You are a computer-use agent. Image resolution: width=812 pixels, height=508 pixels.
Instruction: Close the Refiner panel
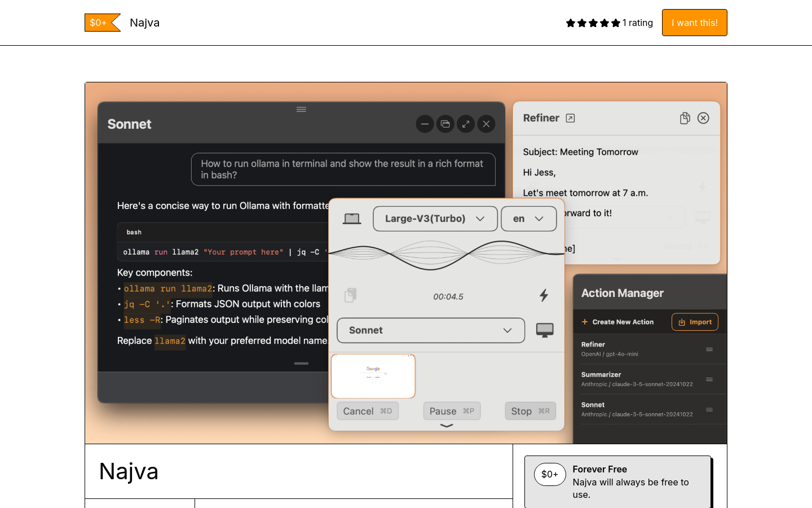point(703,118)
